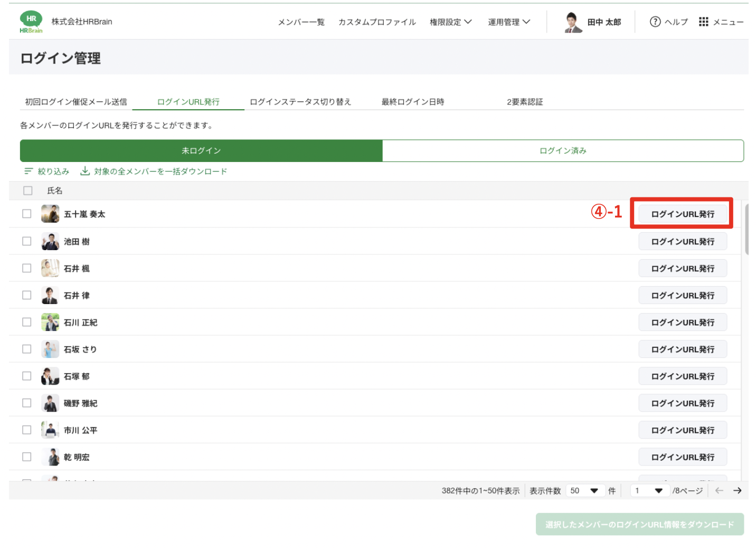Image resolution: width=756 pixels, height=550 pixels.
Task: Check the box for 五十嵐 奏太
Action: (27, 214)
